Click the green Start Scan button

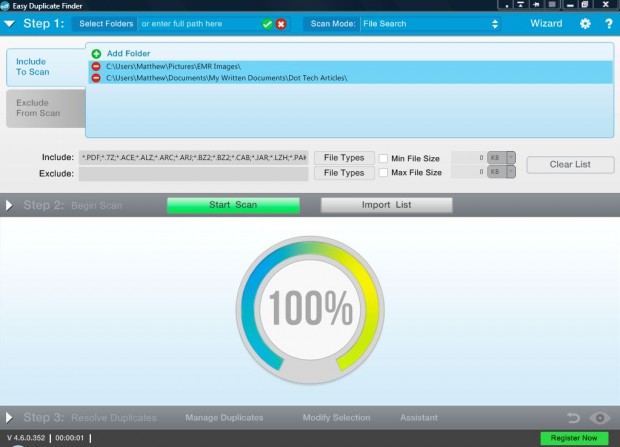click(233, 205)
